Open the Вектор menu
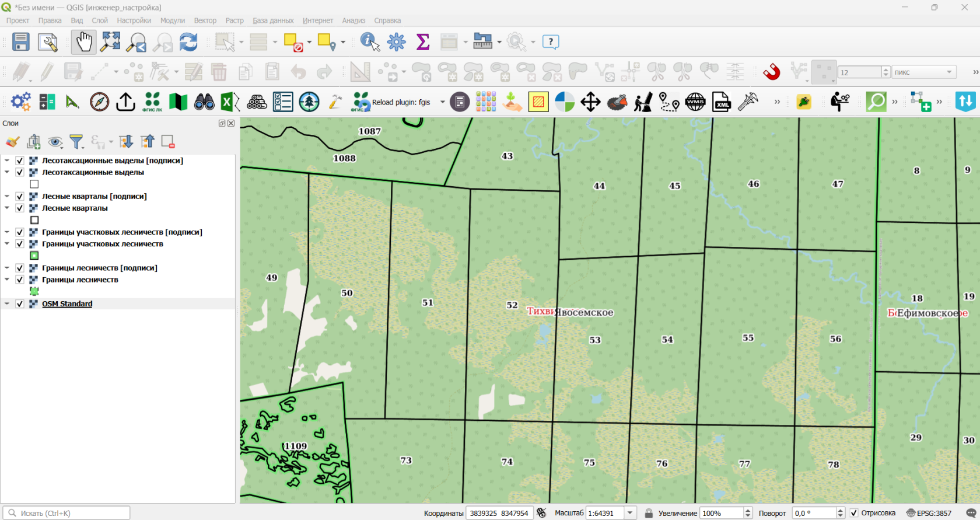The width and height of the screenshot is (980, 520). pos(205,20)
